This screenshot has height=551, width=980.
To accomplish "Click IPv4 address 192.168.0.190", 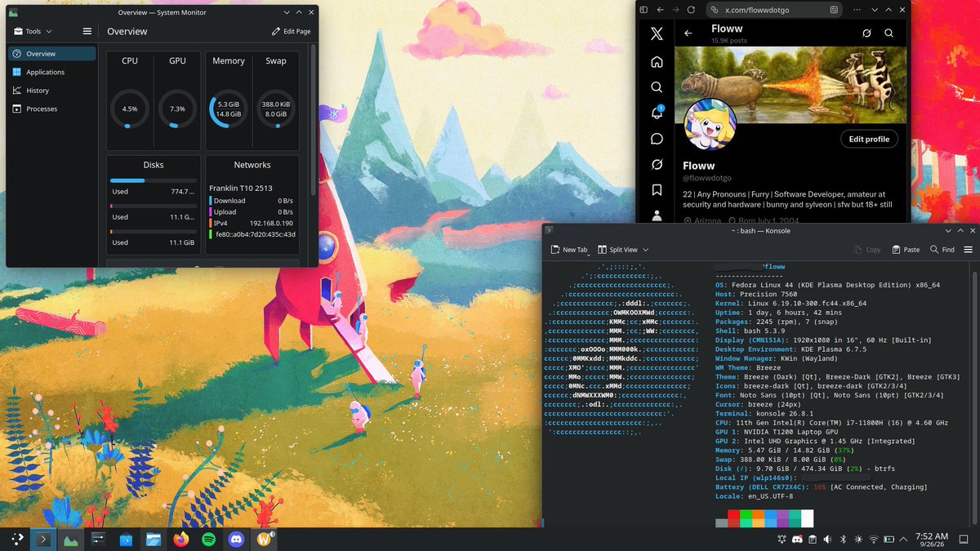I will tap(271, 223).
